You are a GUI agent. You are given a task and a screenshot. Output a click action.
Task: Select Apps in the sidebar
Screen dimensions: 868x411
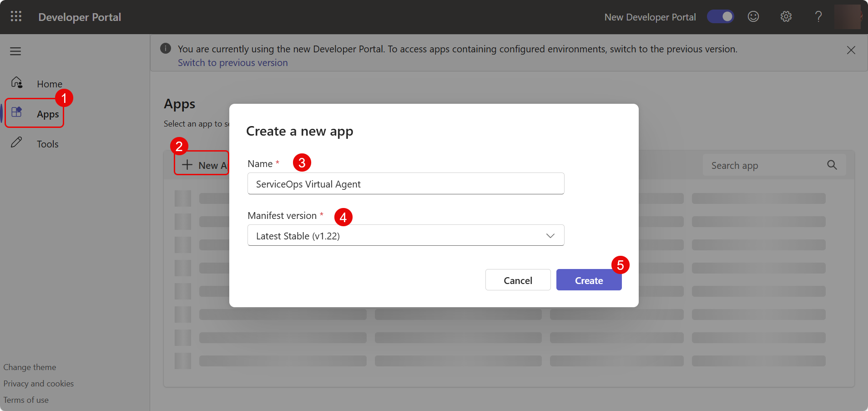[x=47, y=114]
